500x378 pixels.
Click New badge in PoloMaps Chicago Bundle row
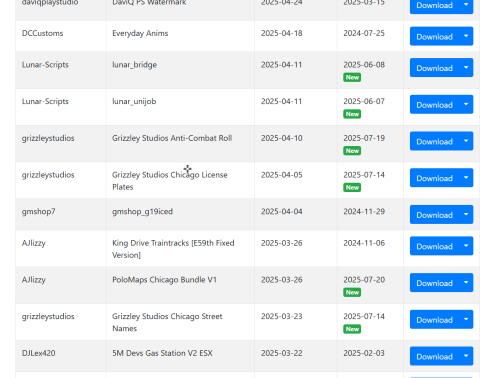(352, 292)
